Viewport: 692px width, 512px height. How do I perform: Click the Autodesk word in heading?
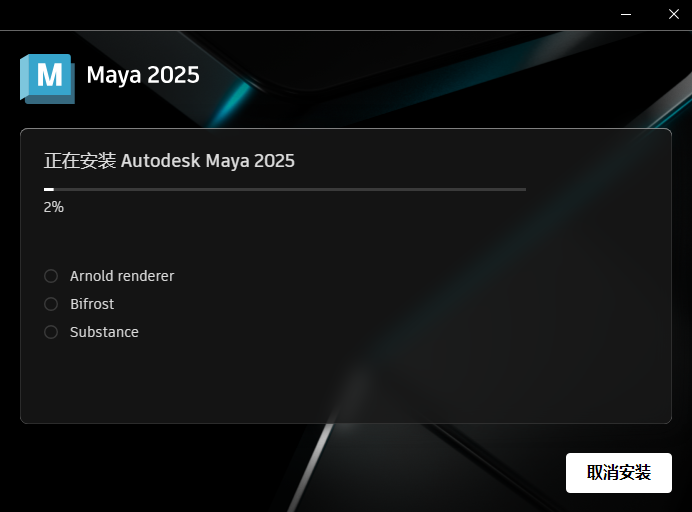[x=160, y=161]
